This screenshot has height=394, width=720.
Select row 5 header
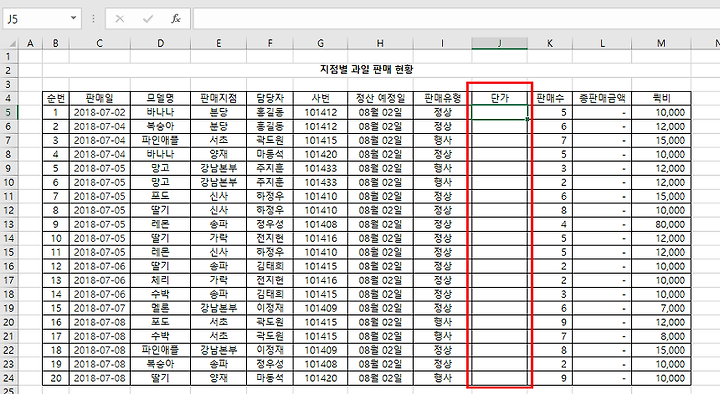[9, 113]
